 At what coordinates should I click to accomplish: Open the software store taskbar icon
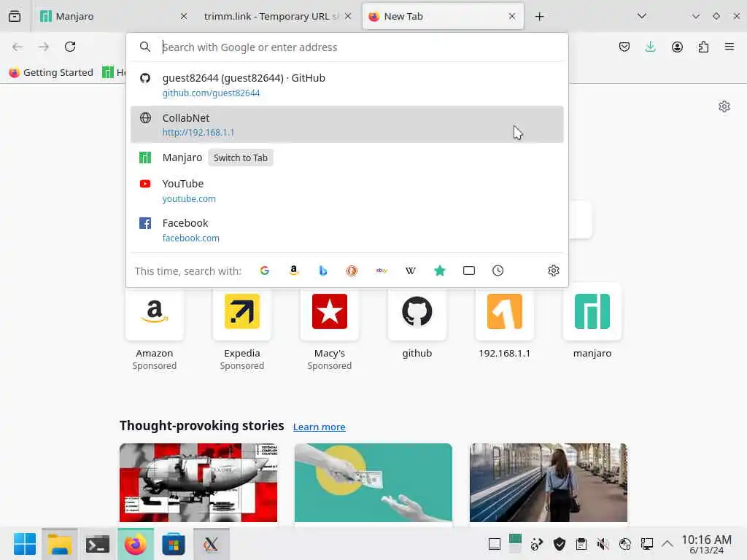174,544
